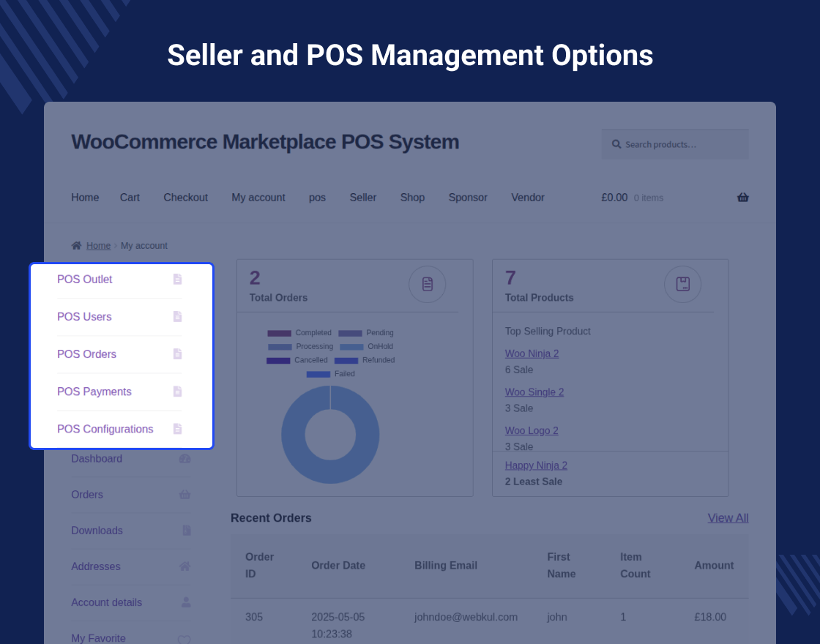Open the Happy Ninja 2 product link
820x644 pixels.
[x=536, y=465]
